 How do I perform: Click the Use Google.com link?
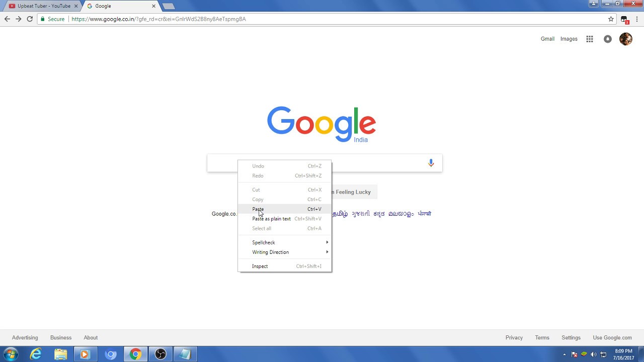pyautogui.click(x=612, y=338)
